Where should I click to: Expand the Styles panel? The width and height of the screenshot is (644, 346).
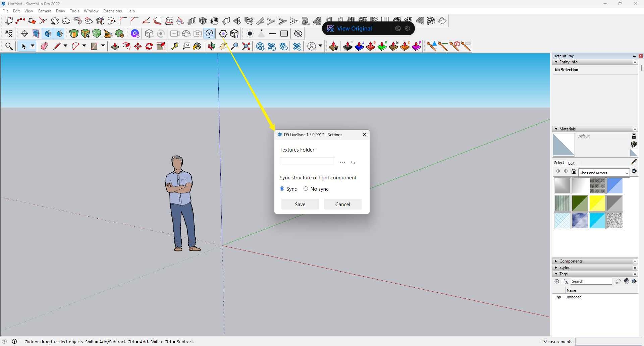[556, 268]
